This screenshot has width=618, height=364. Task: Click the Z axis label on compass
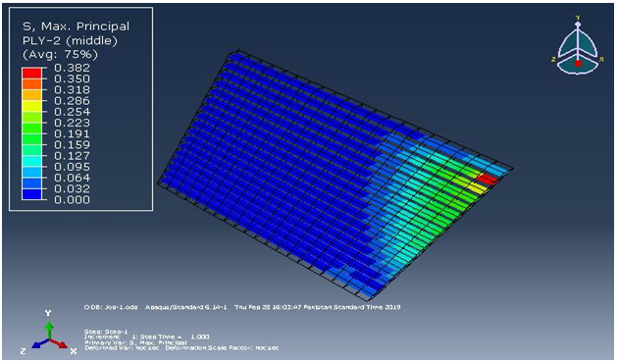tap(554, 59)
